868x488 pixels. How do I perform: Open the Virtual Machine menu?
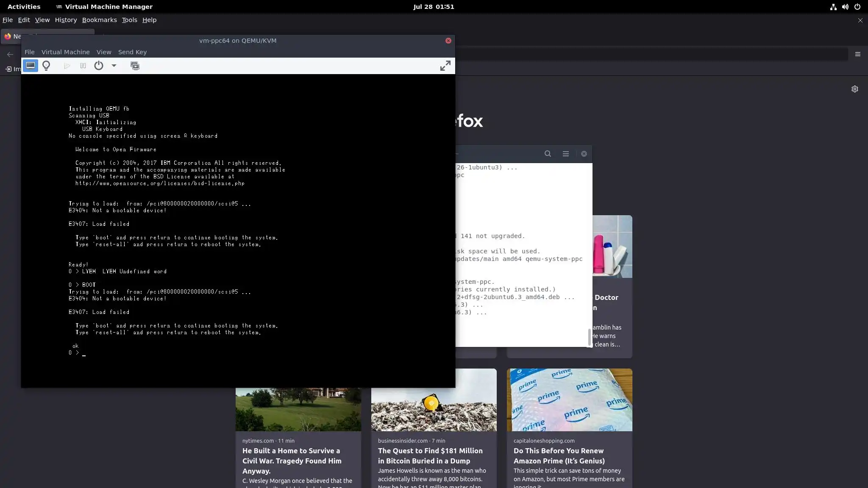click(65, 52)
